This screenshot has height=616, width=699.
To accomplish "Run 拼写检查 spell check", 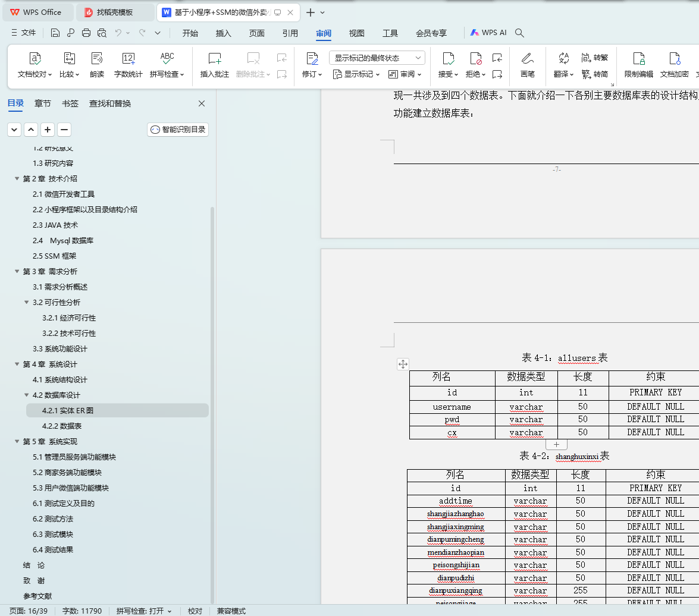I will pos(167,65).
